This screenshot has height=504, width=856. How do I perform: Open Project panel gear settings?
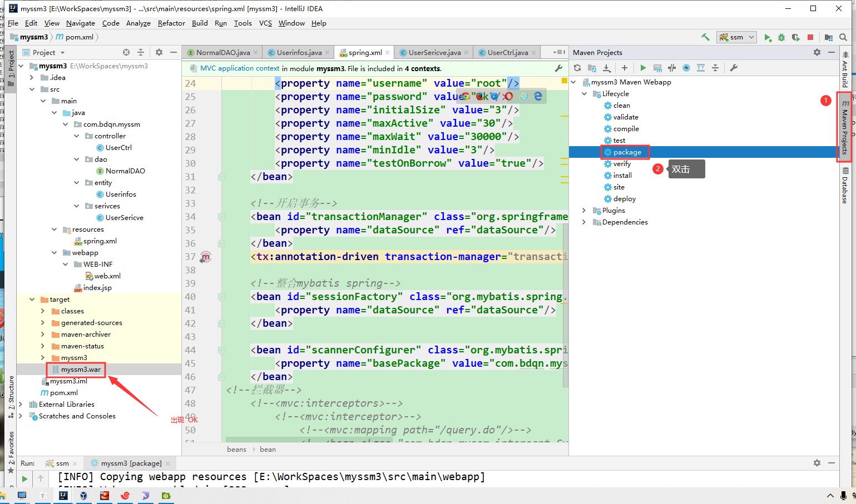click(159, 52)
